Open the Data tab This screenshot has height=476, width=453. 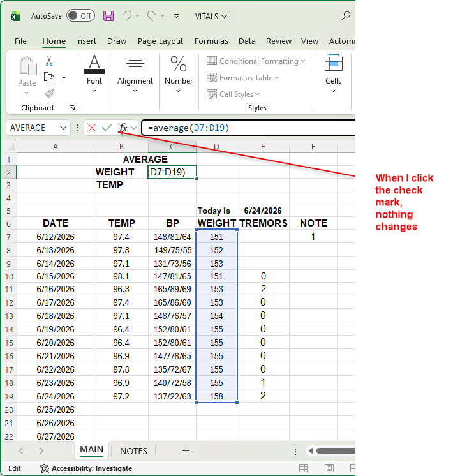[x=247, y=41]
